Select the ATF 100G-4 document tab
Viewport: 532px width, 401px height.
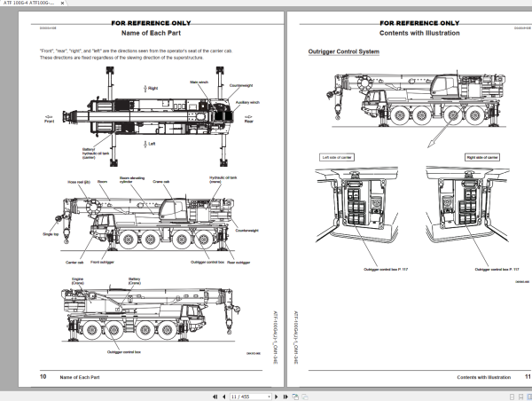[x=29, y=3]
